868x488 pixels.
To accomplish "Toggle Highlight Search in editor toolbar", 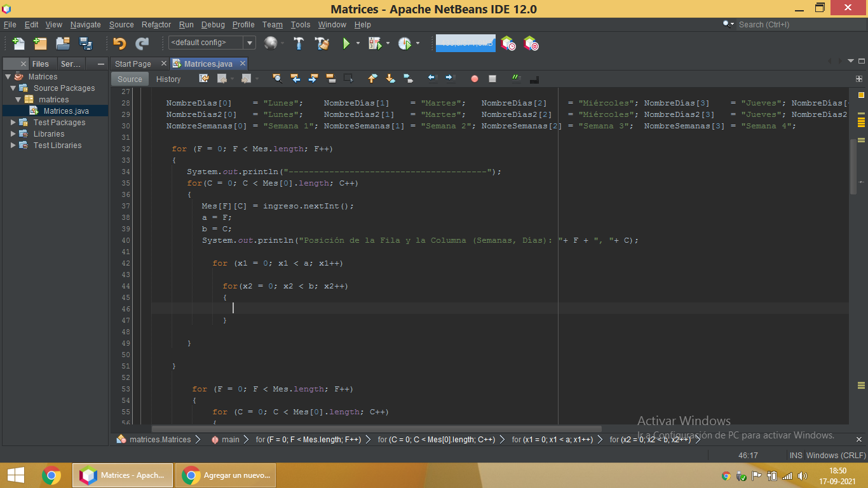I will 330,79.
